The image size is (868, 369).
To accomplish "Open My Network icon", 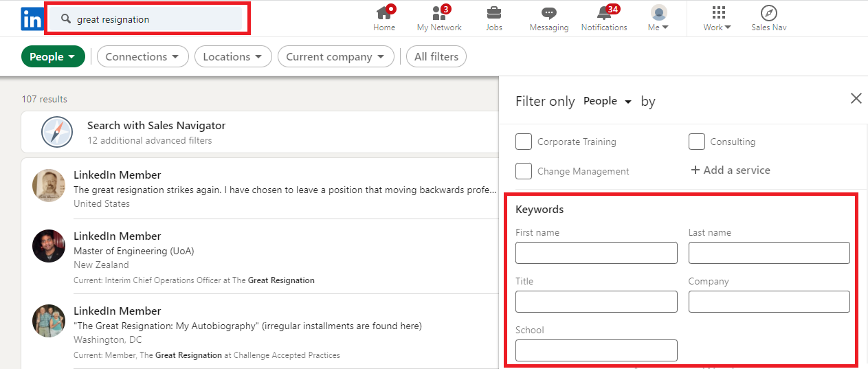I will click(x=439, y=12).
